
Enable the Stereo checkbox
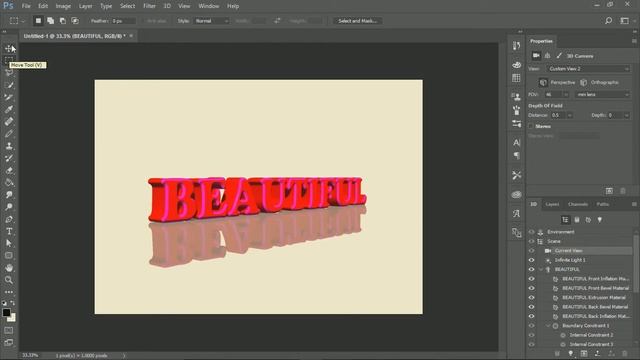tap(531, 127)
